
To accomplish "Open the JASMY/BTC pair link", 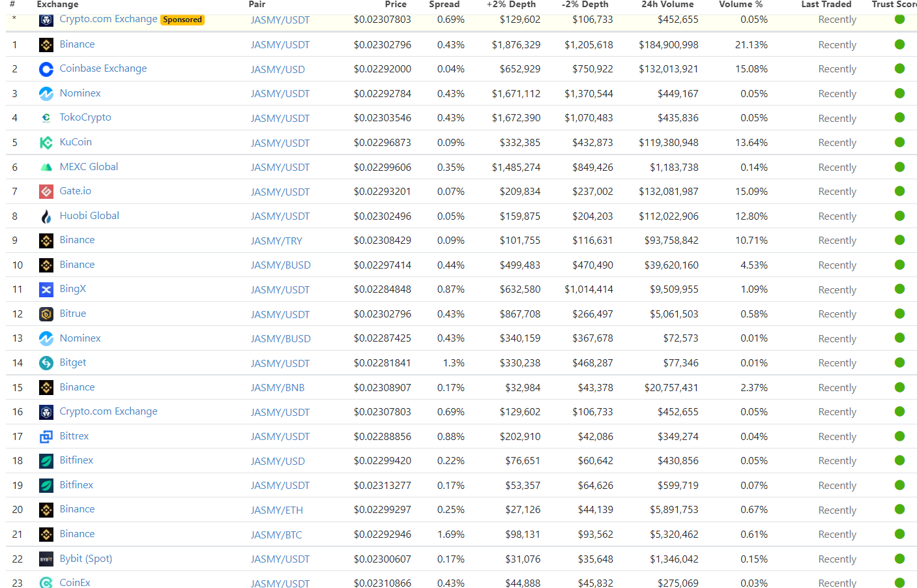I will coord(276,535).
